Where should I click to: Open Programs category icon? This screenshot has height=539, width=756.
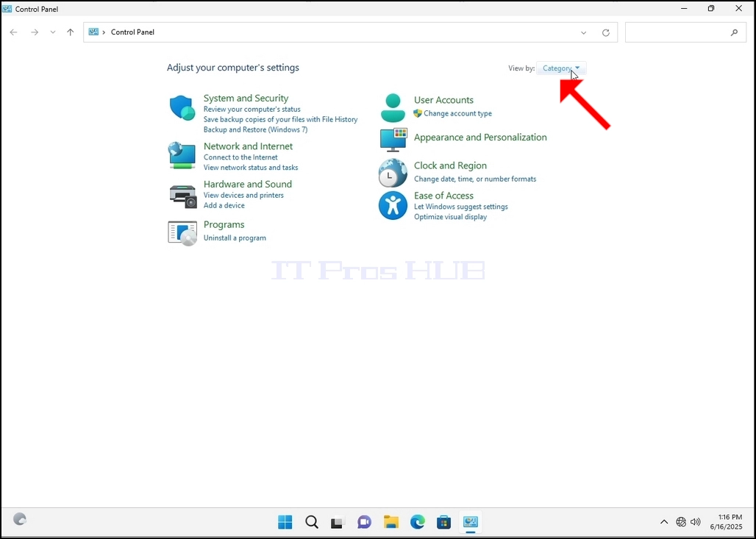point(182,233)
